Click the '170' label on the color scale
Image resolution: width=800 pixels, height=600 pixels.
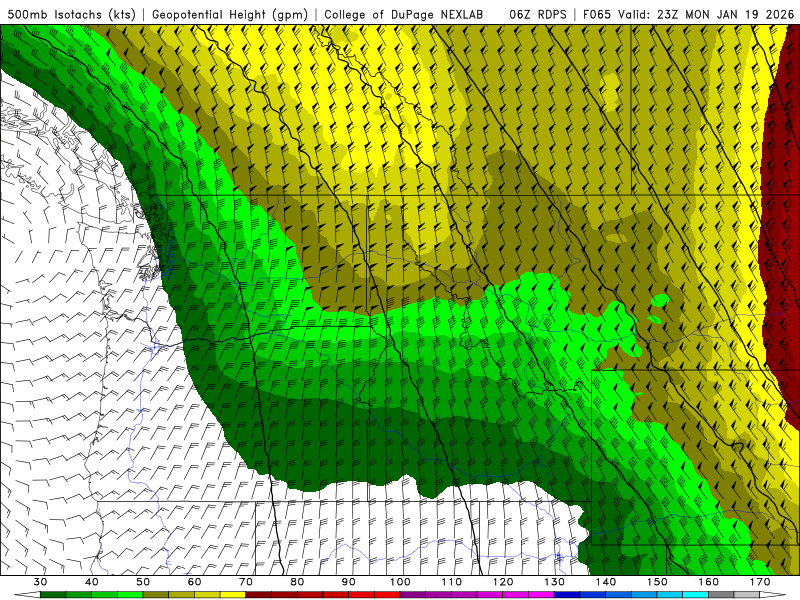pos(760,582)
